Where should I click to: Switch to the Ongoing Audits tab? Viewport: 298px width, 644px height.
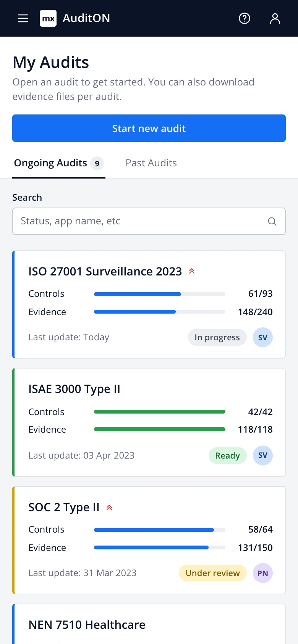[59, 163]
